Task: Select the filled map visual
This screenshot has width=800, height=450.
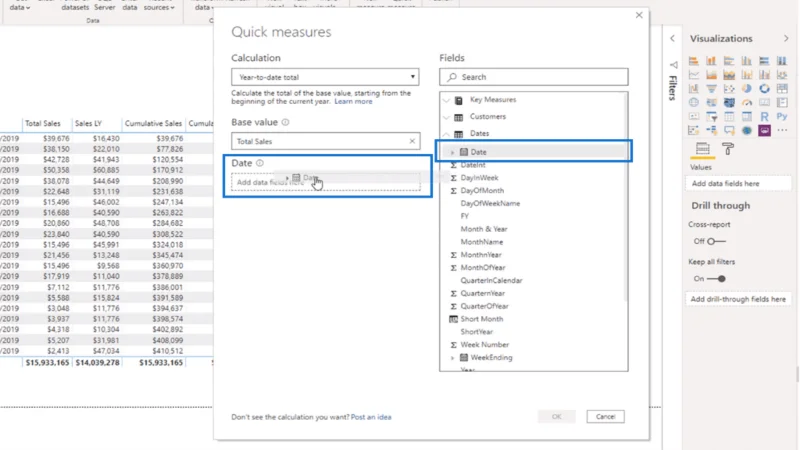Action: 711,103
